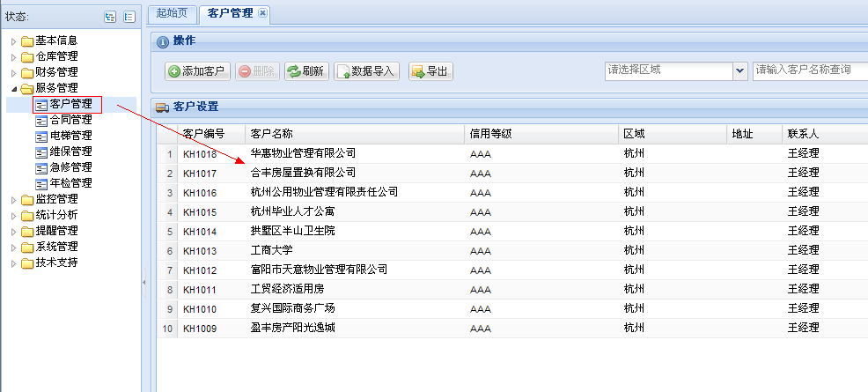Expand the 提醒管理 folder arrow

tap(14, 232)
